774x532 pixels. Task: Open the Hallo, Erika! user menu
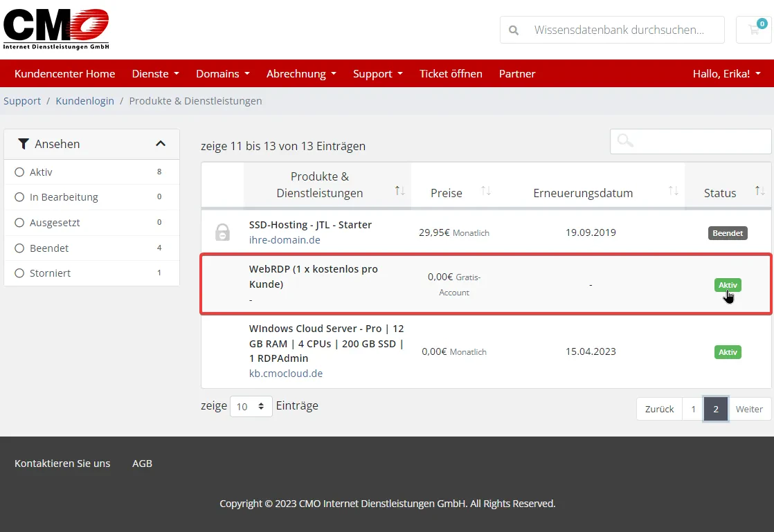click(x=727, y=73)
